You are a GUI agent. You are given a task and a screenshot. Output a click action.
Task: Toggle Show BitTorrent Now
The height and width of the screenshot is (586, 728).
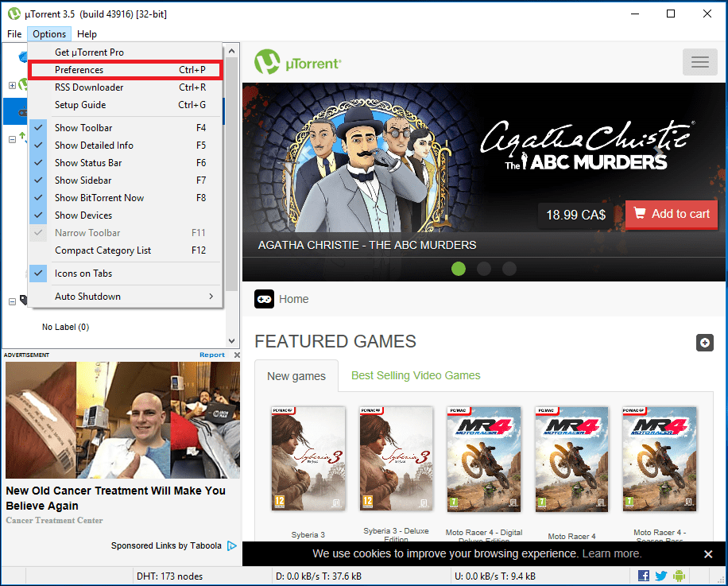[x=126, y=198]
